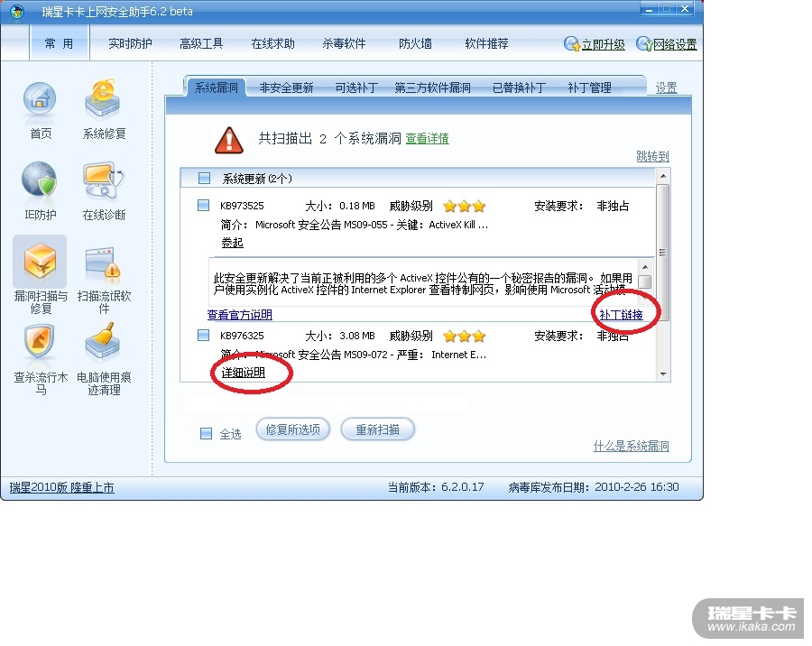Image resolution: width=812 pixels, height=646 pixels.
Task: Click the 大小: 3.08 MB text
Action: pos(340,336)
